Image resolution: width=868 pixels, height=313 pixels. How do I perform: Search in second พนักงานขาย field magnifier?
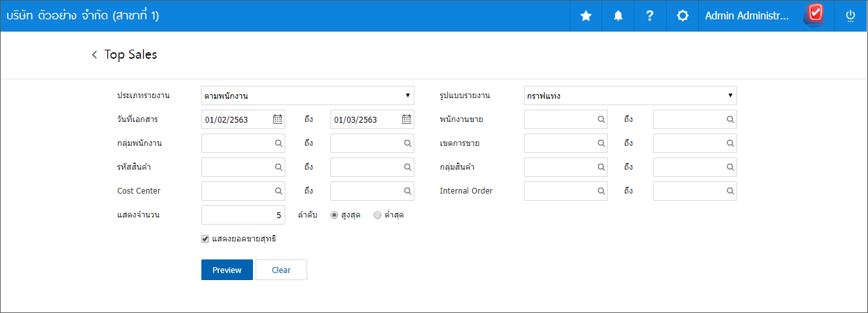[730, 119]
